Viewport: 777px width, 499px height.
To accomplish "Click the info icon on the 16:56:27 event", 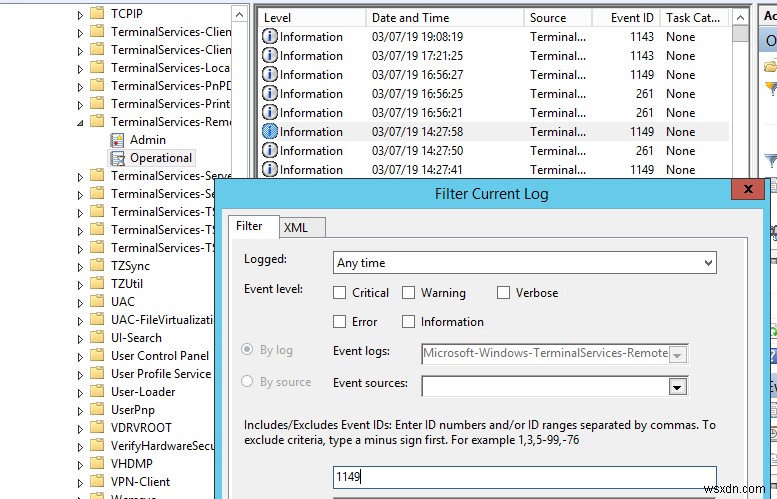I will coord(270,75).
